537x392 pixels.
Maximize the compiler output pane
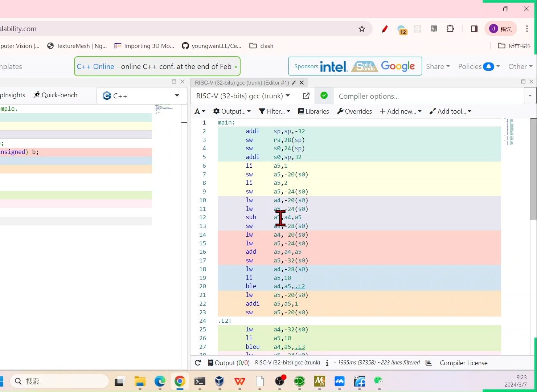(523, 82)
